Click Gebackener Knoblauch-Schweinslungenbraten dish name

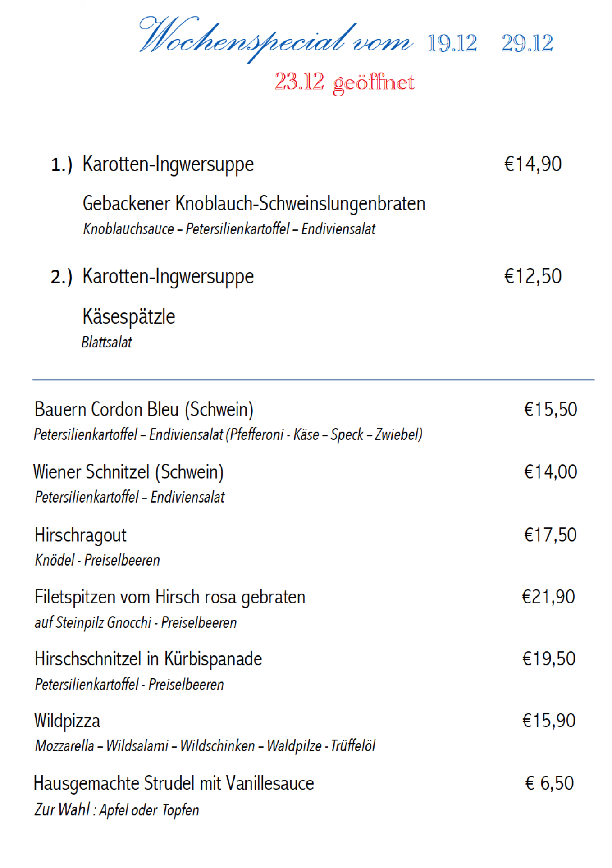pyautogui.click(x=254, y=204)
